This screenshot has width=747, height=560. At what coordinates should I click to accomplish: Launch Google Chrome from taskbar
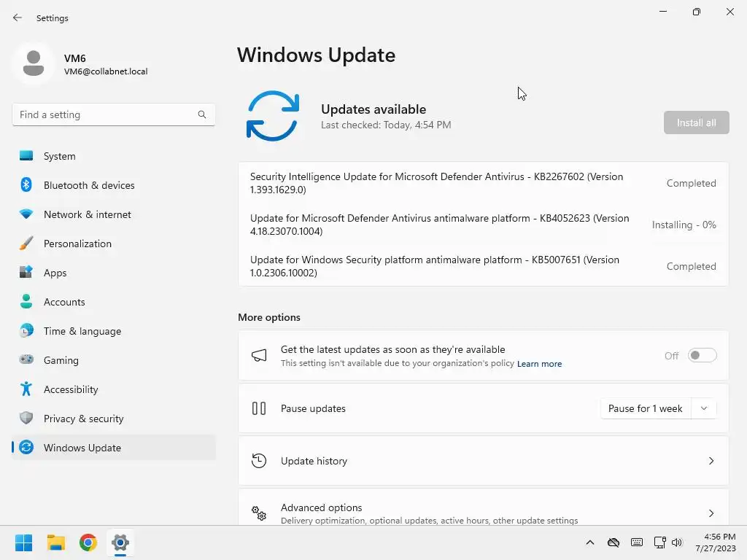coord(88,542)
